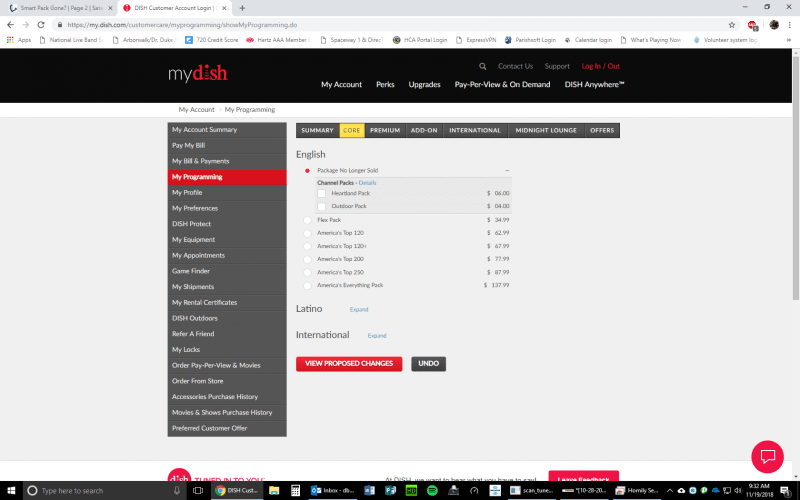800x500 pixels.
Task: Expand the International section
Action: tap(377, 336)
